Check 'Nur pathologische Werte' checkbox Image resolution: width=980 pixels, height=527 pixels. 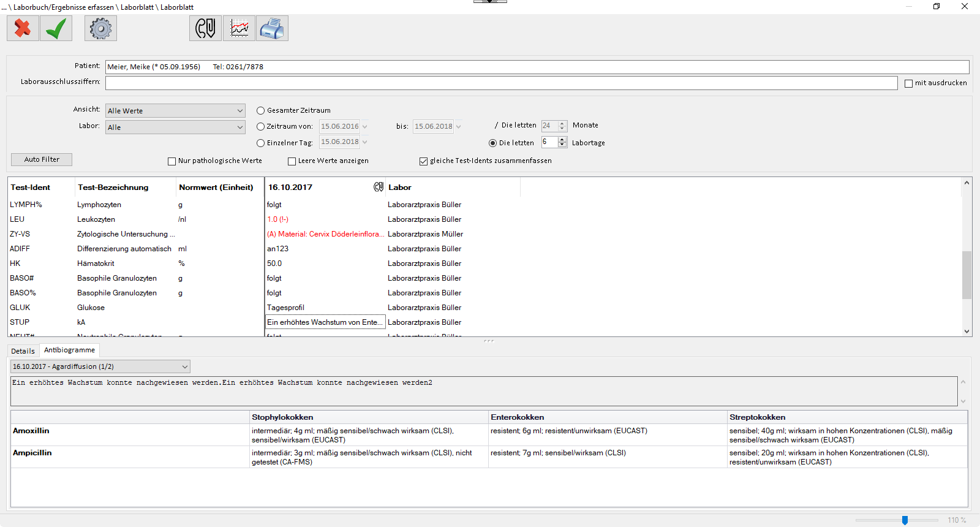(x=171, y=161)
